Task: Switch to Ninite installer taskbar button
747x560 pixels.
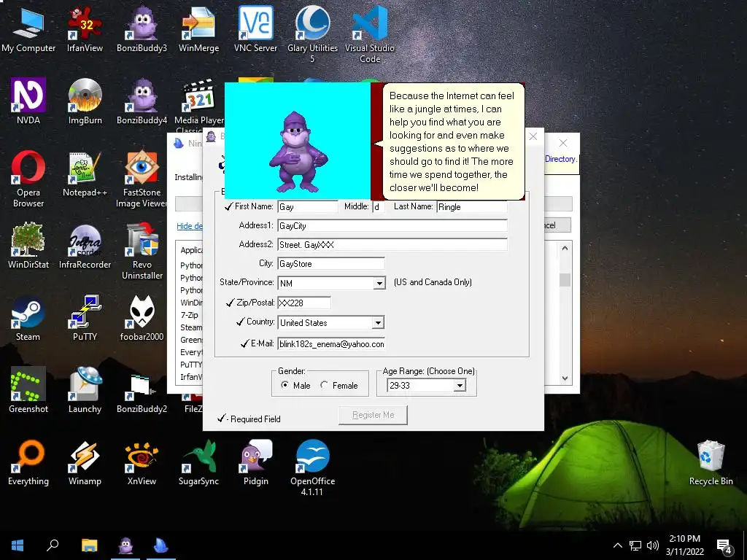Action: [x=161, y=545]
